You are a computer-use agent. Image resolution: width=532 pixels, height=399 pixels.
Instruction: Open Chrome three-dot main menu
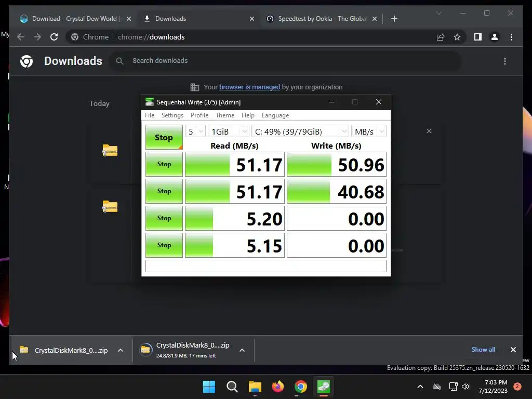(x=511, y=37)
